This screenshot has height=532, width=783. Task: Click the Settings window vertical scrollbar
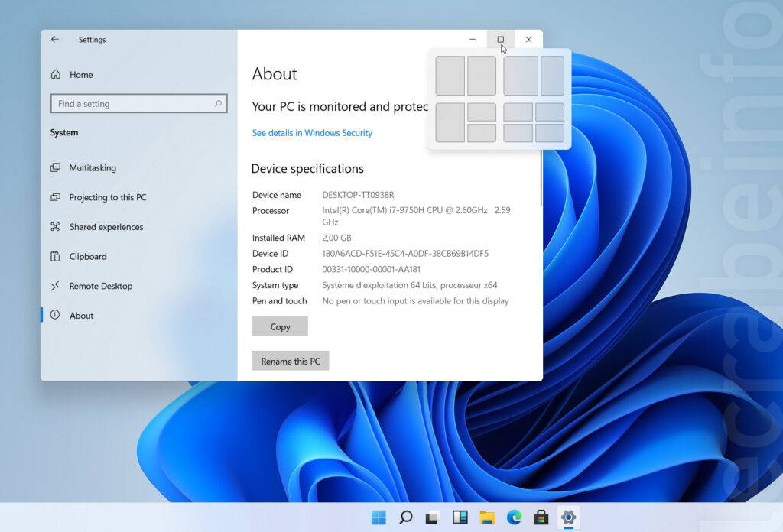(x=541, y=177)
